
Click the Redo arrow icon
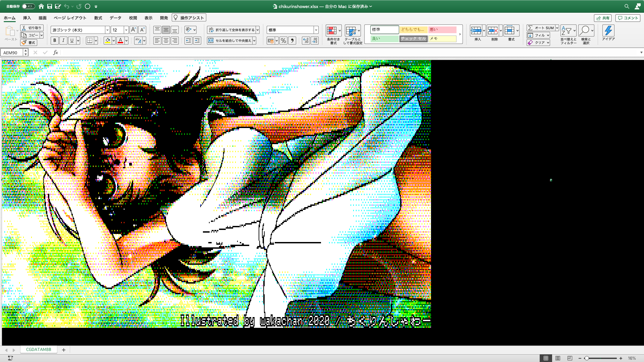[79, 6]
